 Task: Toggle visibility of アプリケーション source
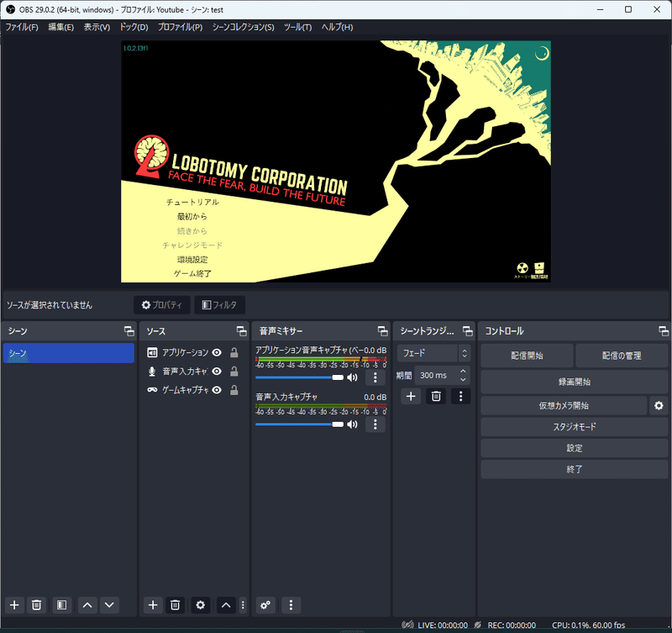point(217,352)
